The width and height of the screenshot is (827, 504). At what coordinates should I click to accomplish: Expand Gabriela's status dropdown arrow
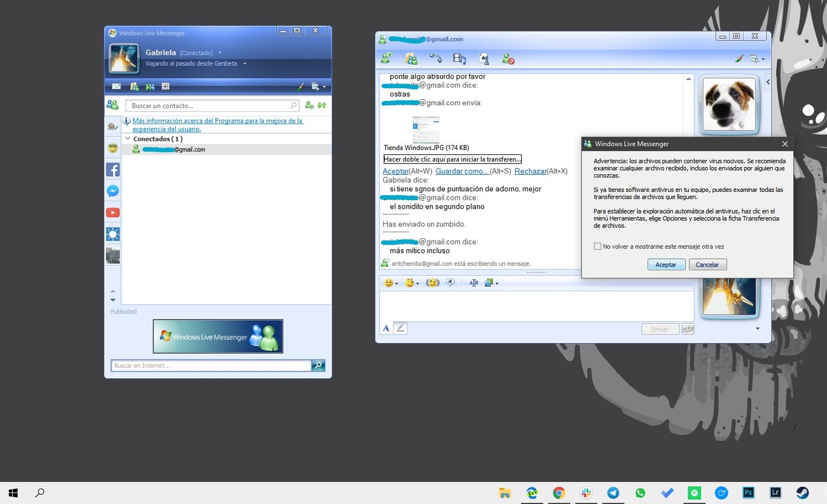pos(220,53)
